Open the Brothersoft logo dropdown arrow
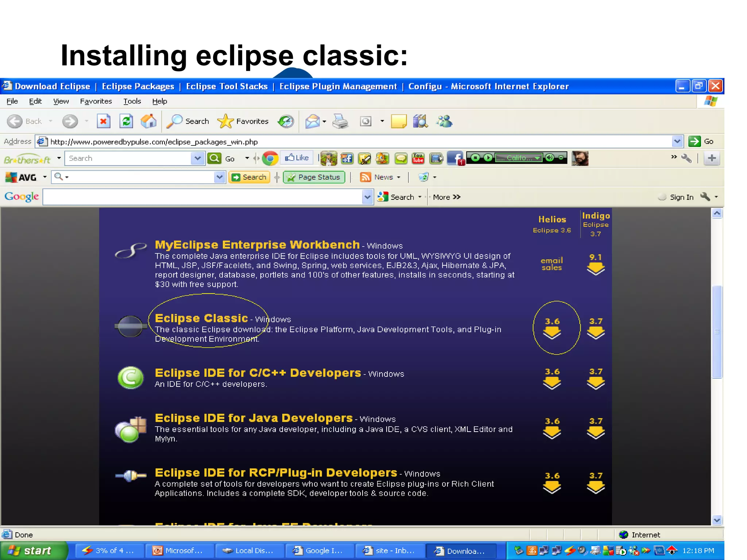 point(59,158)
